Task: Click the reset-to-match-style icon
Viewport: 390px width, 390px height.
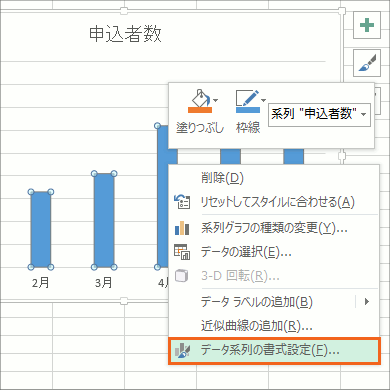Action: coord(182,202)
